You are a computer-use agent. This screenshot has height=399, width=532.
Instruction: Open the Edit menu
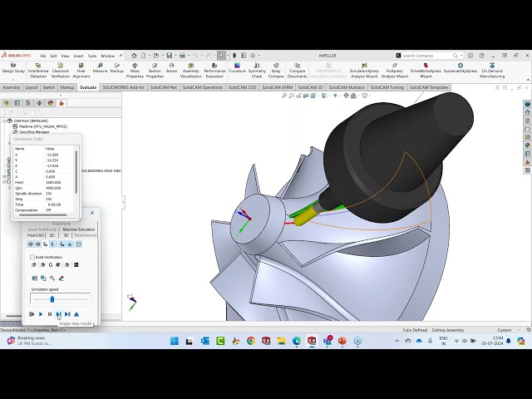coord(53,56)
